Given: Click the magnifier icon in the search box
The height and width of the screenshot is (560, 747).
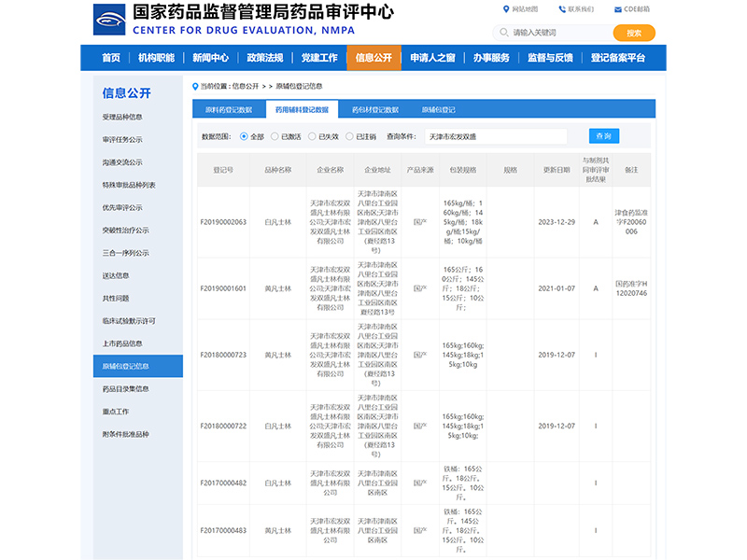Looking at the screenshot, I should [x=503, y=33].
